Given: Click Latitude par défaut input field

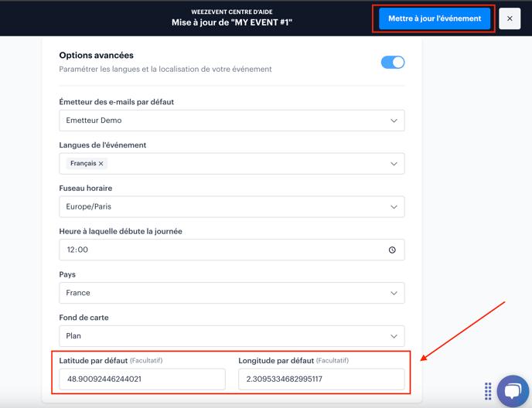Looking at the screenshot, I should [x=142, y=379].
